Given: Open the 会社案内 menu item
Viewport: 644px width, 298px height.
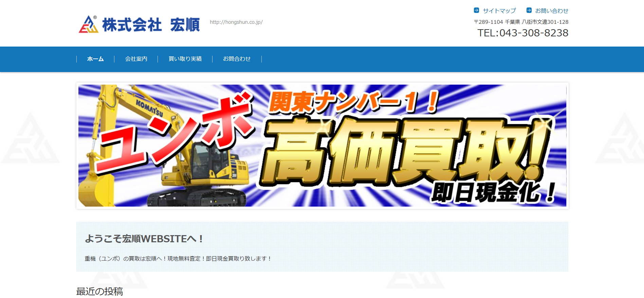Looking at the screenshot, I should point(136,59).
